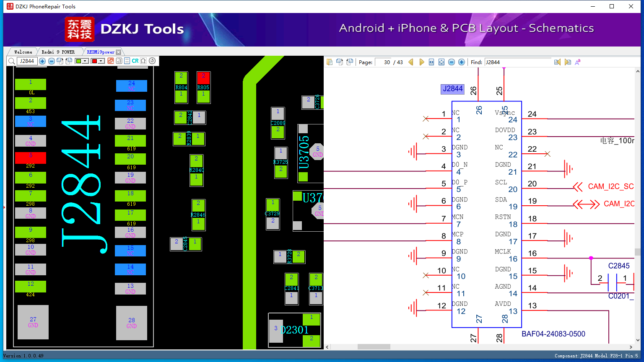Select resistor R805 on the PCB
The image size is (644, 362).
click(x=203, y=87)
